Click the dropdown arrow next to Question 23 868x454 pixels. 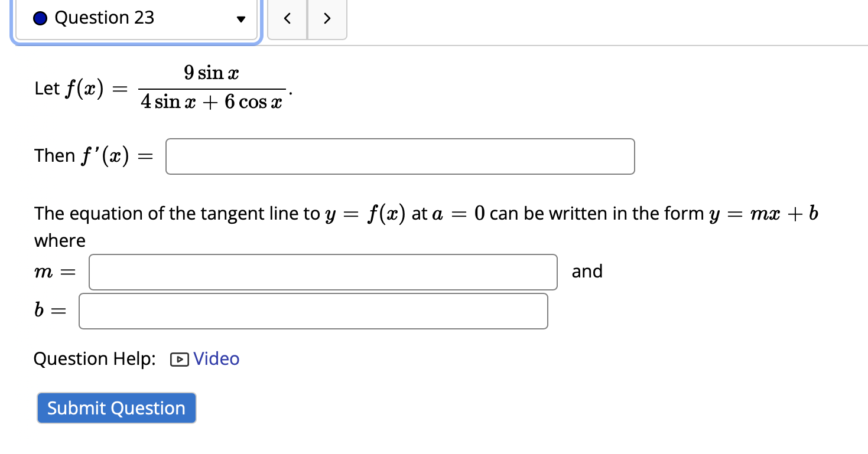pyautogui.click(x=241, y=18)
